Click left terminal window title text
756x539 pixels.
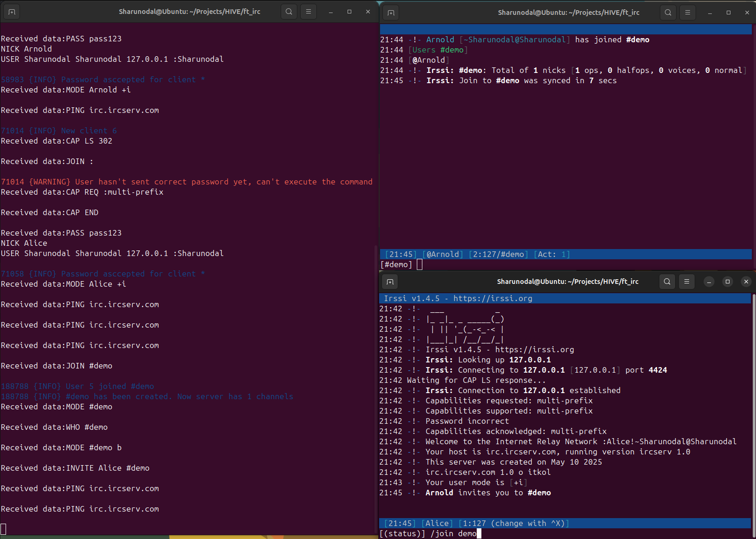click(190, 12)
